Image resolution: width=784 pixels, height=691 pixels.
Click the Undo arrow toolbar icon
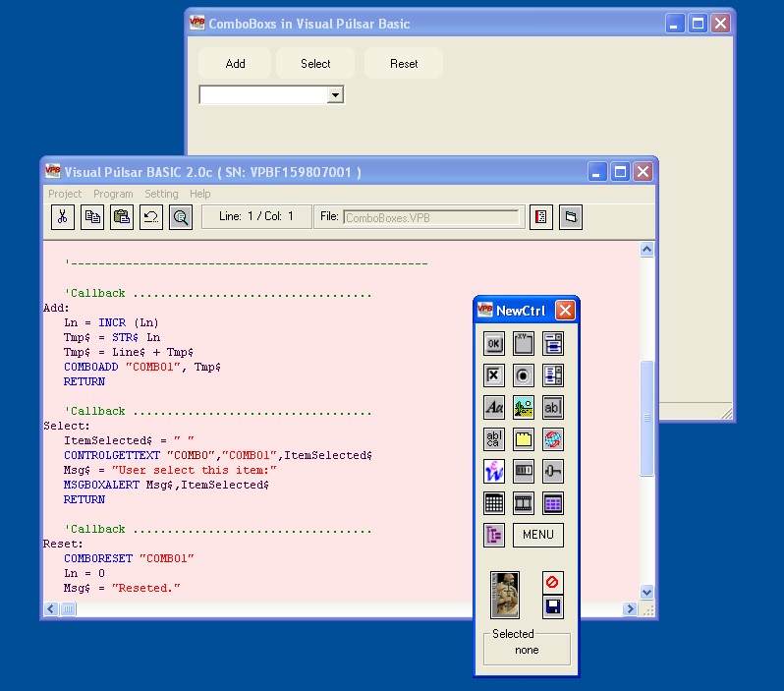click(x=151, y=217)
